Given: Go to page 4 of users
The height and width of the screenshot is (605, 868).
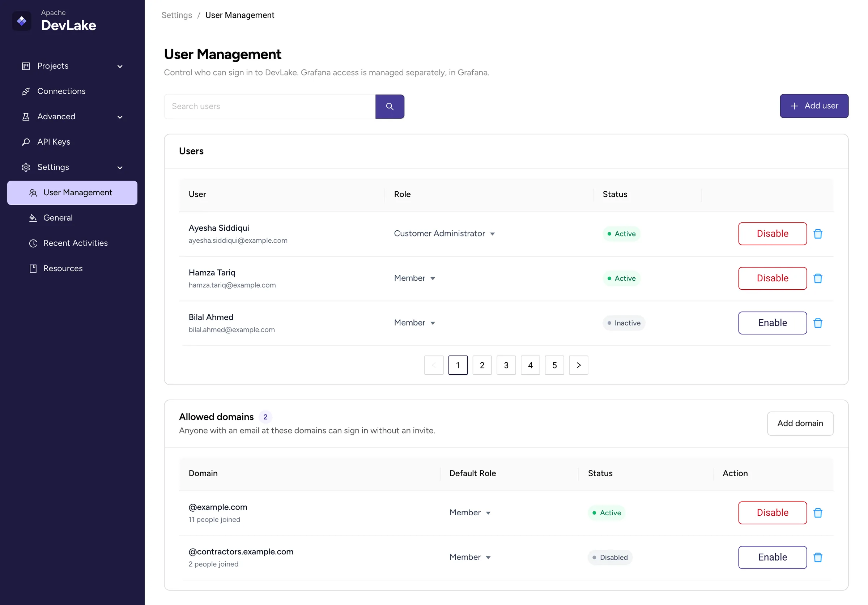Looking at the screenshot, I should click(531, 365).
